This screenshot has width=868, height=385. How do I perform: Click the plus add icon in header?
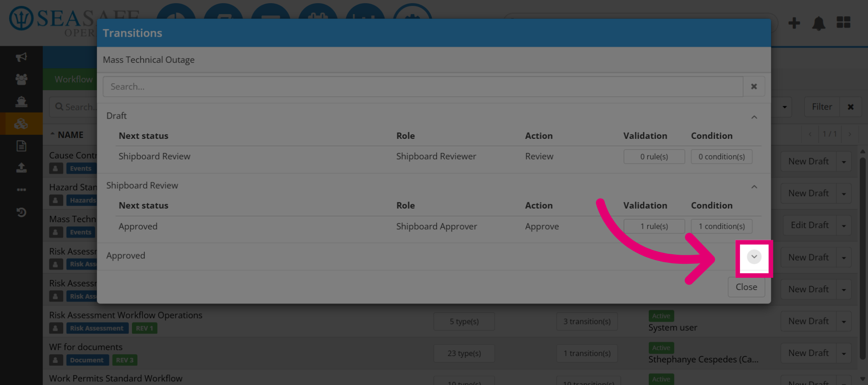point(794,23)
